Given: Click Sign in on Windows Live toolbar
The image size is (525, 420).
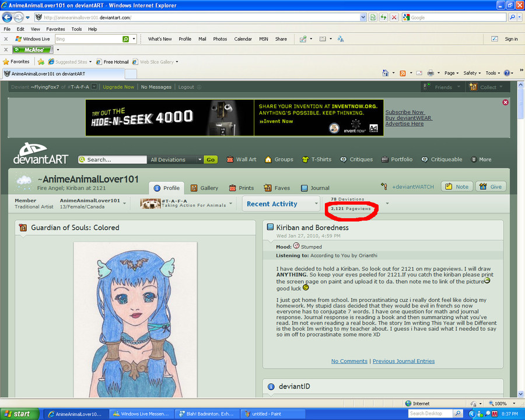Looking at the screenshot, I should (511, 39).
